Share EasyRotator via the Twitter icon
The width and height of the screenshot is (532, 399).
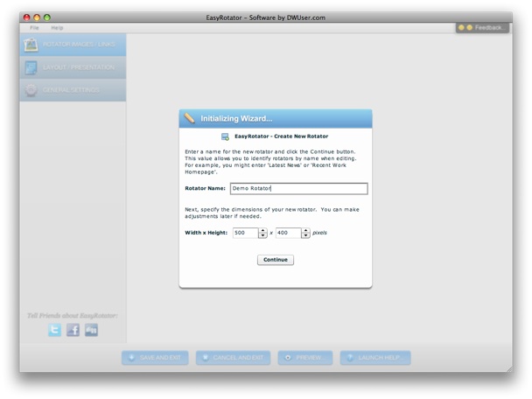point(55,330)
